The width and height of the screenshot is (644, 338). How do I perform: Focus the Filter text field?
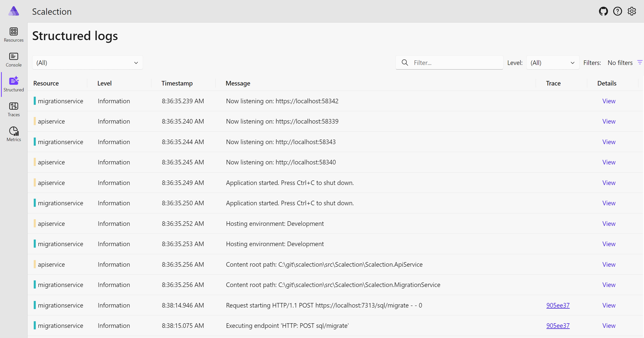(449, 62)
